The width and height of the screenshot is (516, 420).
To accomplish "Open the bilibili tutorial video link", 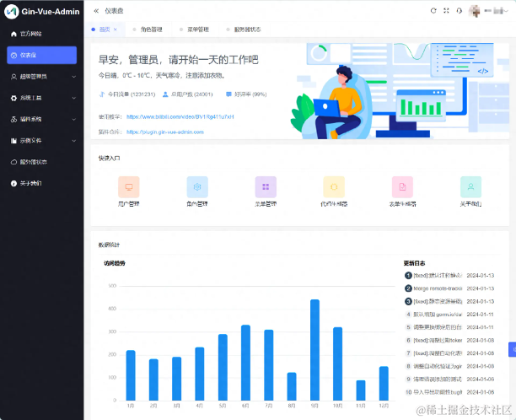I will click(180, 117).
